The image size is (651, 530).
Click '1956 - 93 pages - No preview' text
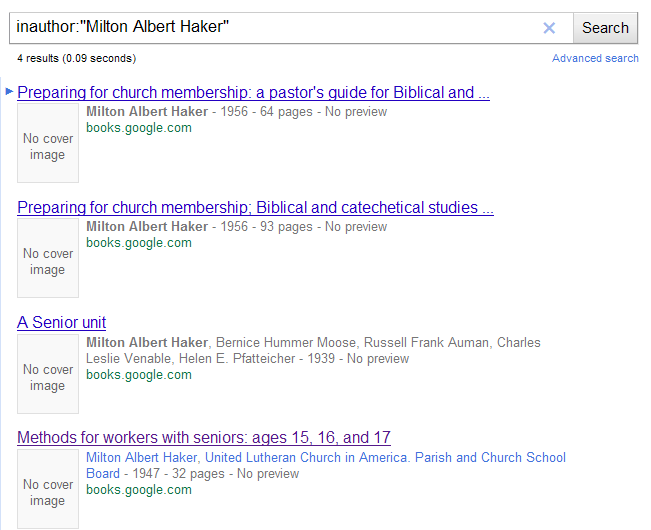(x=303, y=227)
